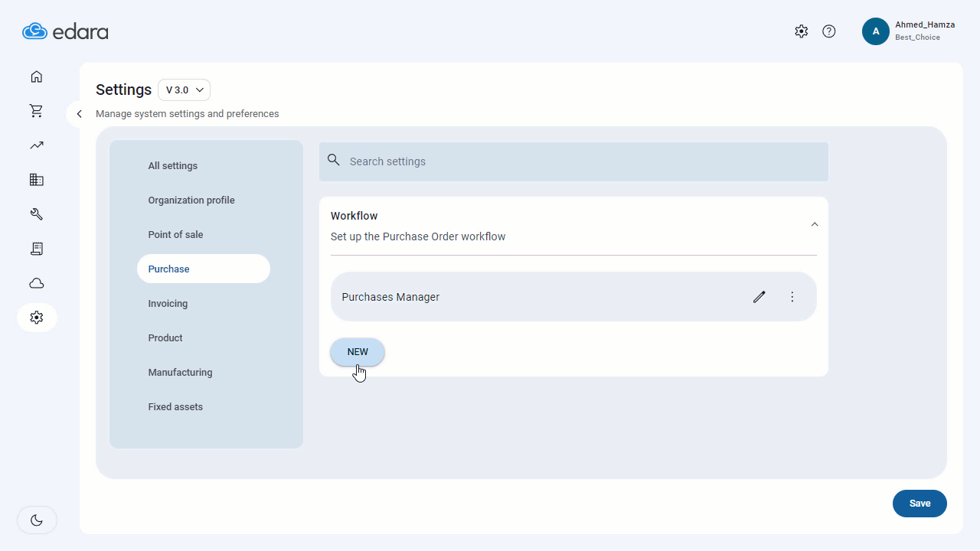
Task: Click the search magnifier icon
Action: click(333, 160)
